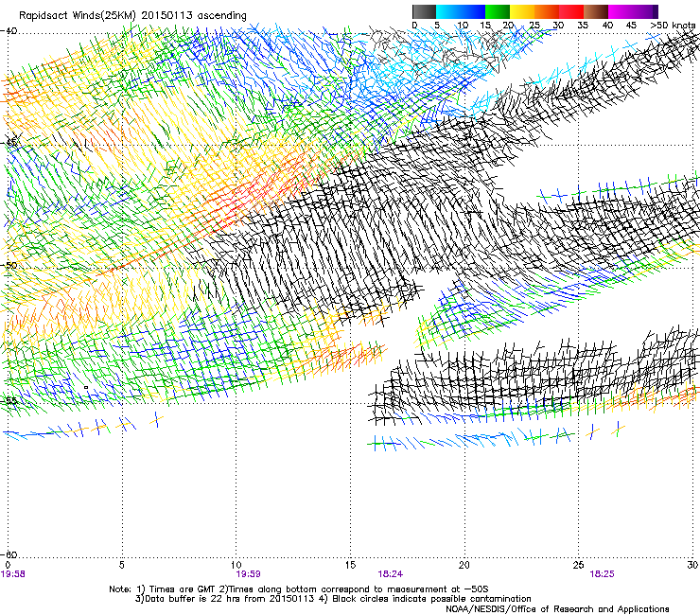Click the small black contamination circle marker
The width and height of the screenshot is (700, 615).
[86, 387]
